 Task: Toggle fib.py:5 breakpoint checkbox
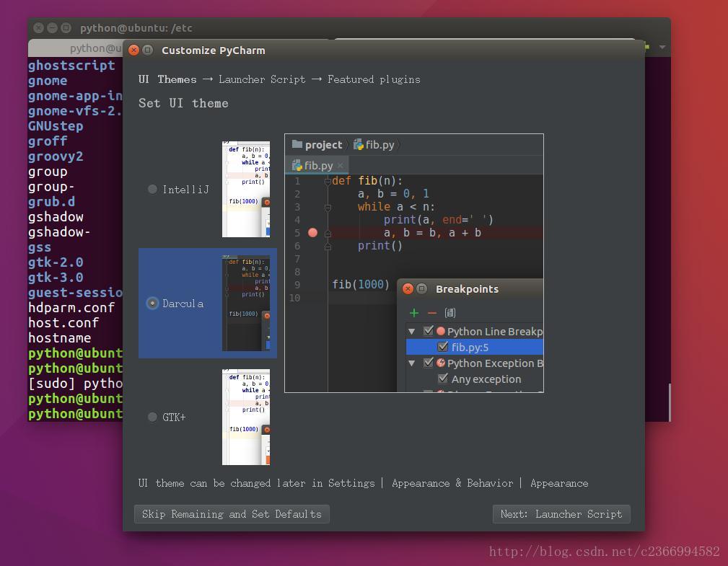442,347
